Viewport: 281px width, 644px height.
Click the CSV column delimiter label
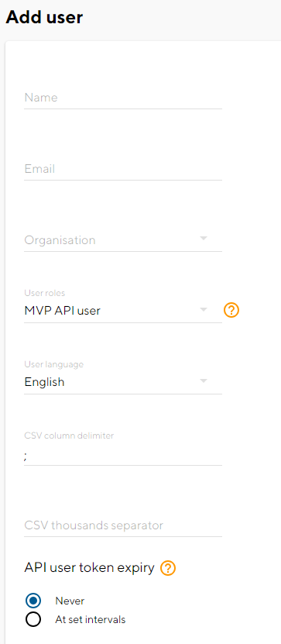69,436
